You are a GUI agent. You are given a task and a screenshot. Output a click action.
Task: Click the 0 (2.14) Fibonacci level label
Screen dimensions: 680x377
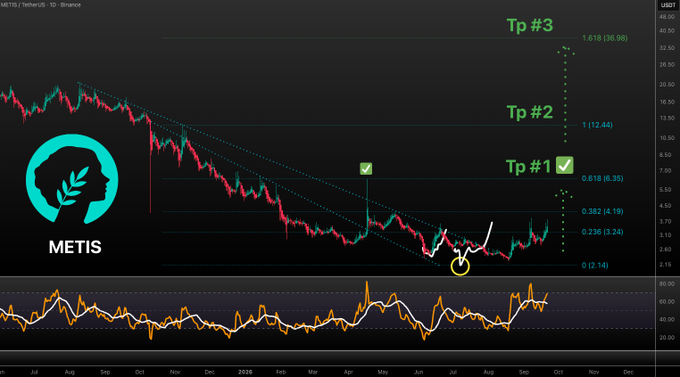pos(595,265)
